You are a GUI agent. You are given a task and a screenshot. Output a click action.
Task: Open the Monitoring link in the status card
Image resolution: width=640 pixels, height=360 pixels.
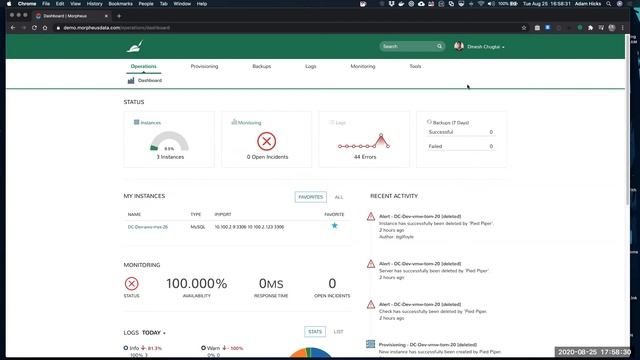pos(249,123)
